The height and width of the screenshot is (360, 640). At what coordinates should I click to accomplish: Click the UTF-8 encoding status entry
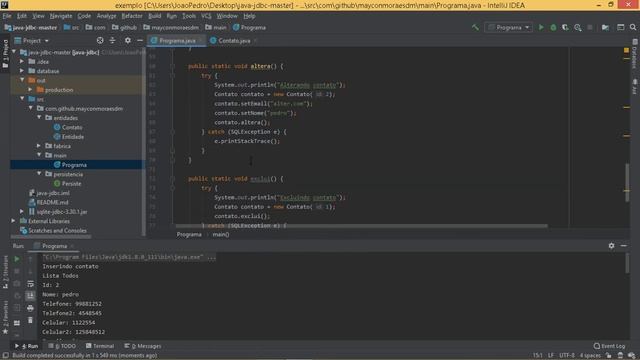pos(567,356)
